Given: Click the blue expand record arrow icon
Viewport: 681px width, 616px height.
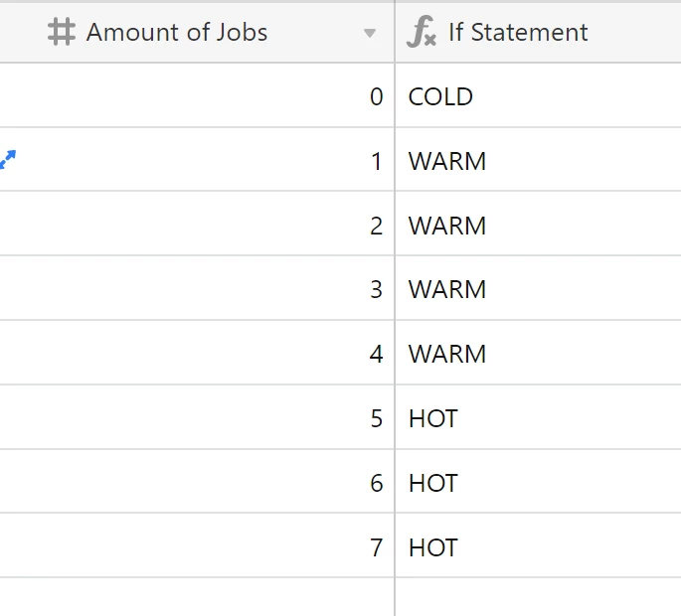Looking at the screenshot, I should coord(8,159).
